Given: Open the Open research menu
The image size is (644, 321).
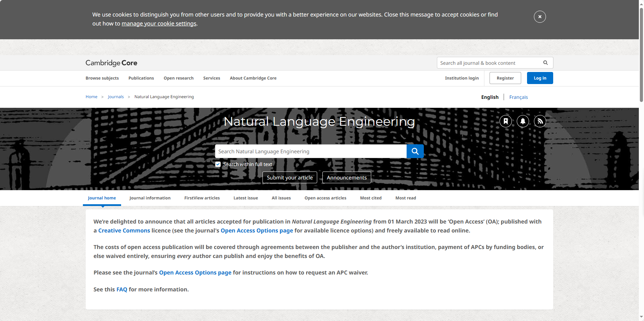Looking at the screenshot, I should 179,78.
